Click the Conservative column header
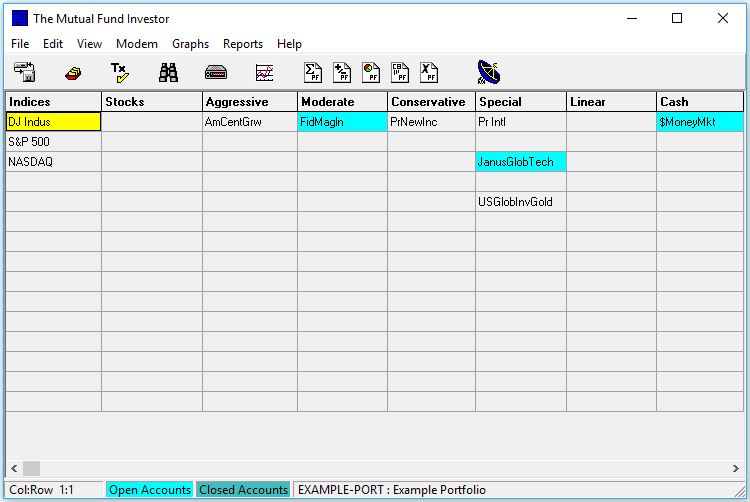This screenshot has height=502, width=750. 431,102
